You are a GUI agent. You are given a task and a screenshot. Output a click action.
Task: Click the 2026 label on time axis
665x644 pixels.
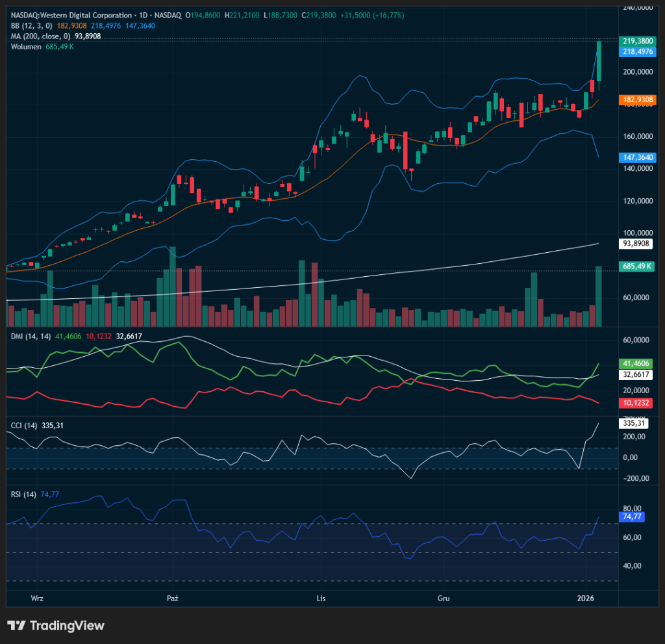[586, 597]
